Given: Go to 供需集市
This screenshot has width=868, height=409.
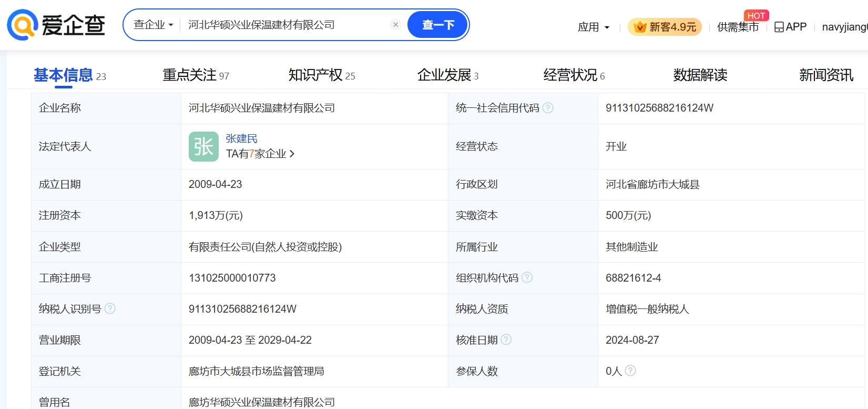Looking at the screenshot, I should tap(738, 27).
